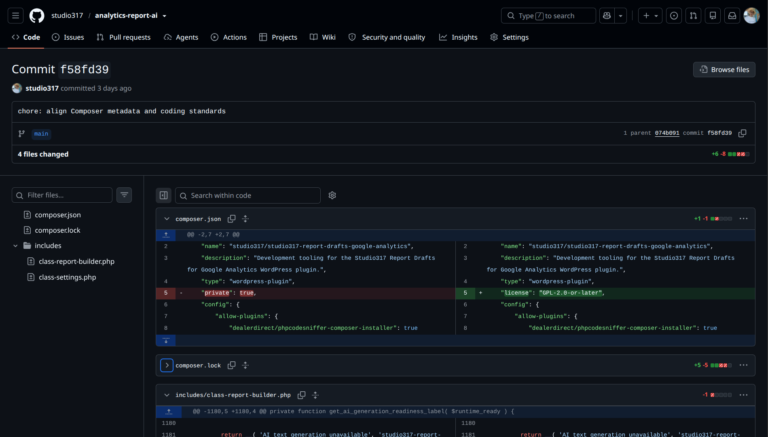Open the diff view settings gear
The image size is (768, 437).
tap(332, 195)
